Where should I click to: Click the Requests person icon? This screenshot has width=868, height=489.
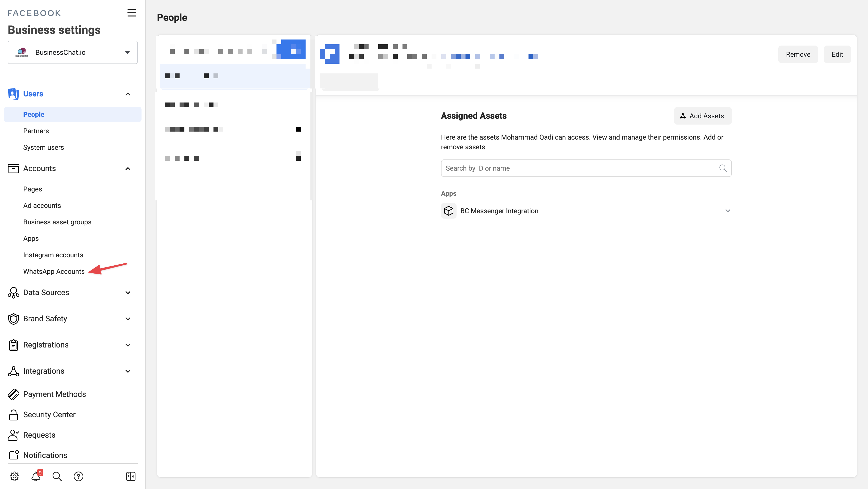tap(14, 435)
